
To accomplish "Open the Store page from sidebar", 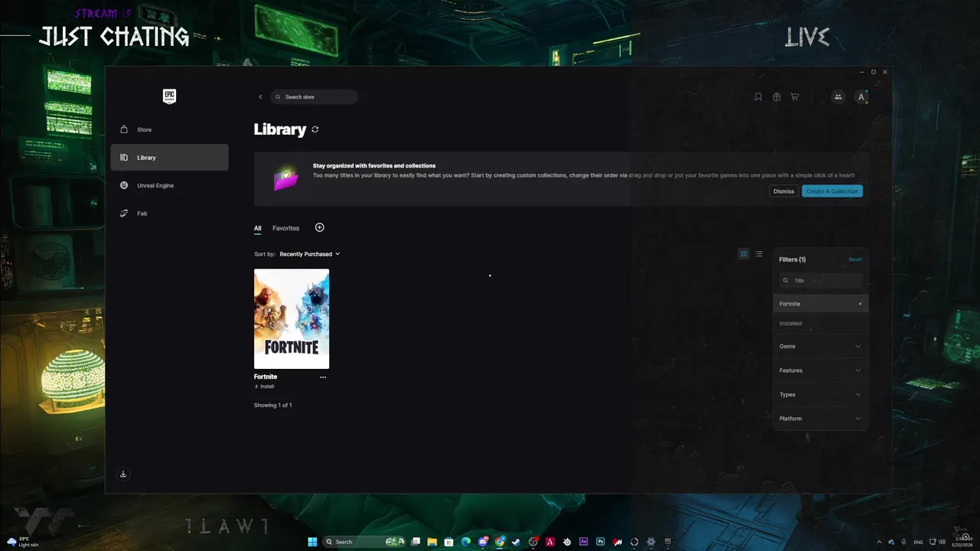I will [169, 129].
